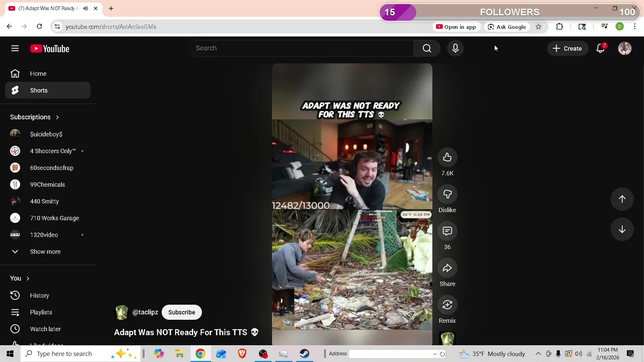Image resolution: width=644 pixels, height=362 pixels.
Task: Click the @taclipz channel avatar
Action: [x=122, y=312]
